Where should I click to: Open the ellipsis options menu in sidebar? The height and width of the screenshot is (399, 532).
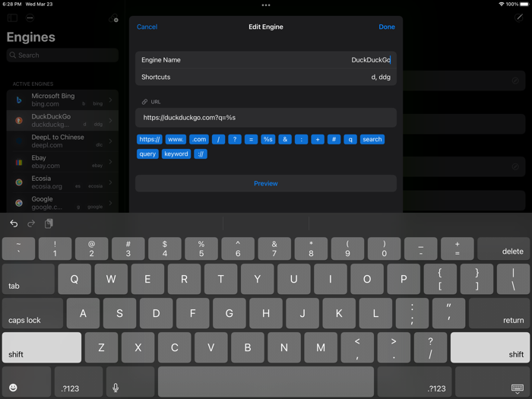coord(30,18)
